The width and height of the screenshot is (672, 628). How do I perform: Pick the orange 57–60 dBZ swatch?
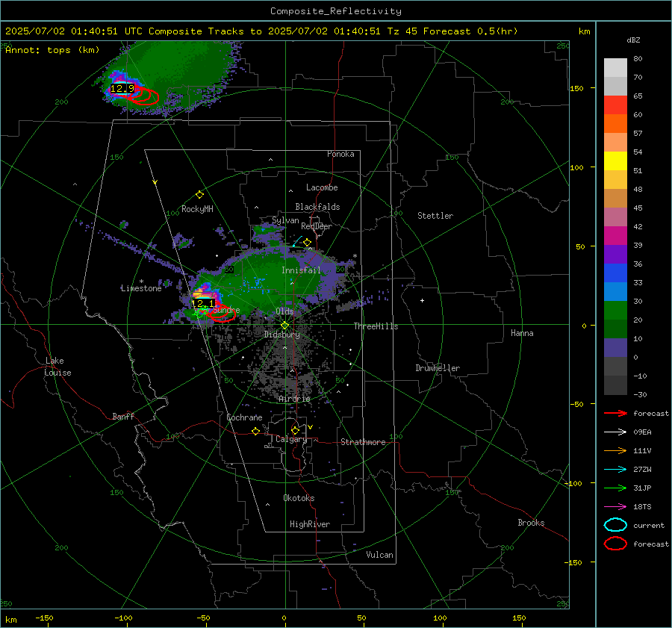pyautogui.click(x=615, y=124)
